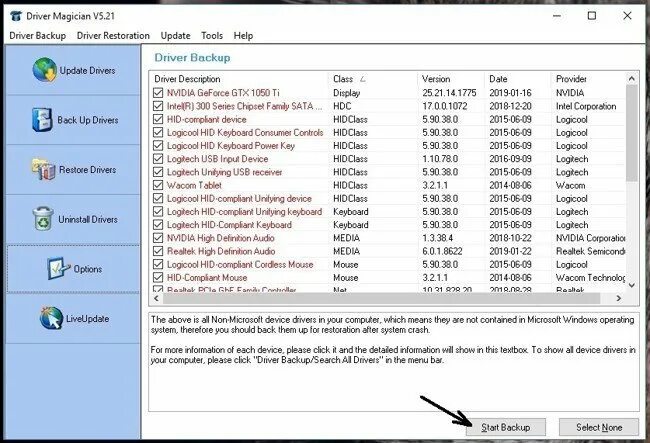Screen dimensions: 650x443
Task: Click the LiveUpdate globe cursor icon
Action: pyautogui.click(x=51, y=318)
